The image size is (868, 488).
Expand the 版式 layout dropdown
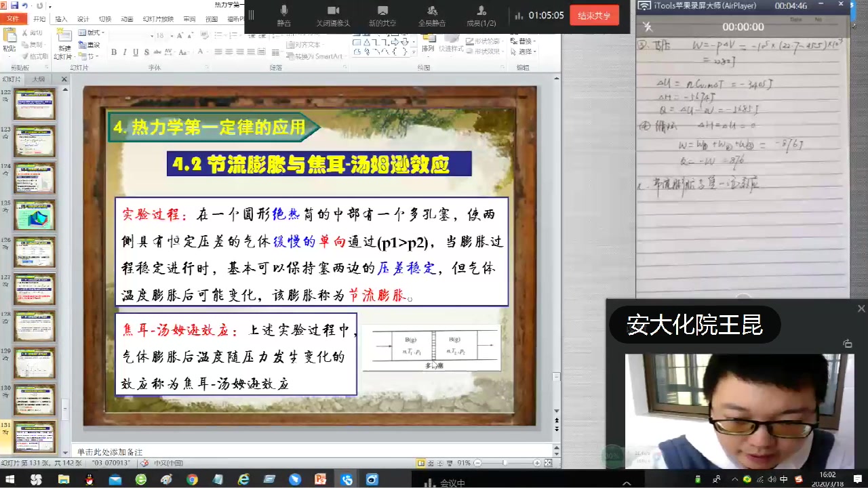[x=92, y=33]
